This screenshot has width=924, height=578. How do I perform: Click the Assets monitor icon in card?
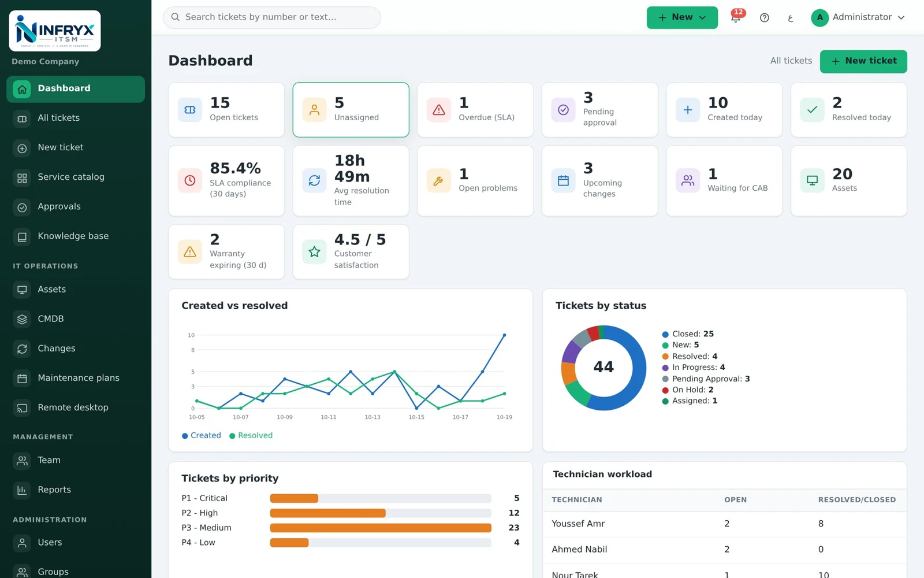[x=812, y=181]
